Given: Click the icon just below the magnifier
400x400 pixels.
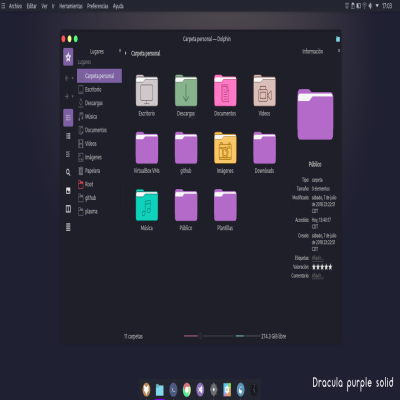Looking at the screenshot, I should pos(68,191).
